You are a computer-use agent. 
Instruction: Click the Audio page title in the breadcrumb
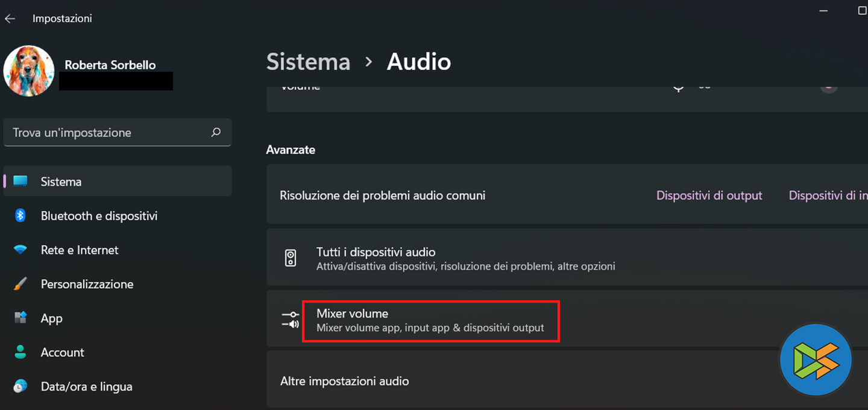pyautogui.click(x=419, y=62)
